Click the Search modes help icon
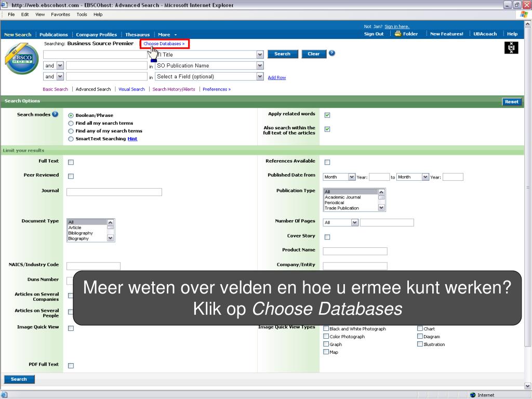Screen dimensions: 532x399 click(x=55, y=114)
